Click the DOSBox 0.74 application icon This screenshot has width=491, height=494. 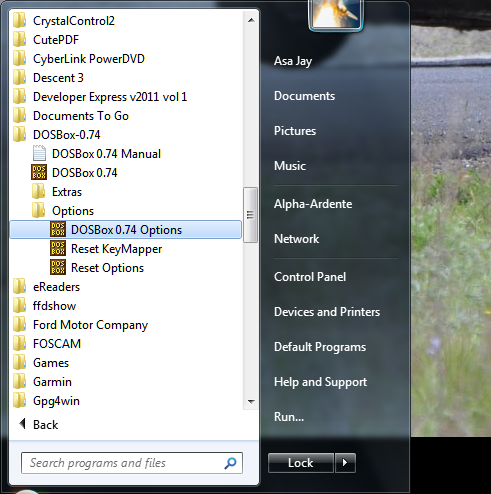coord(39,173)
